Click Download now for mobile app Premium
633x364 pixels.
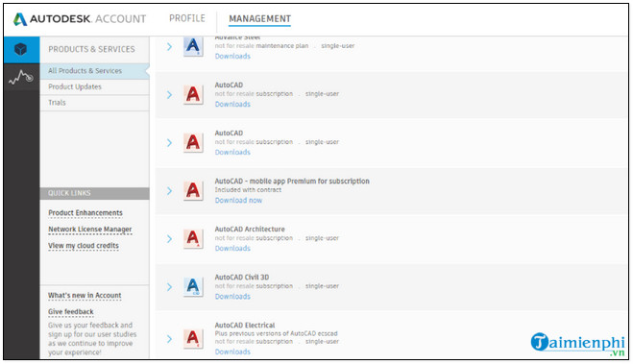point(238,200)
